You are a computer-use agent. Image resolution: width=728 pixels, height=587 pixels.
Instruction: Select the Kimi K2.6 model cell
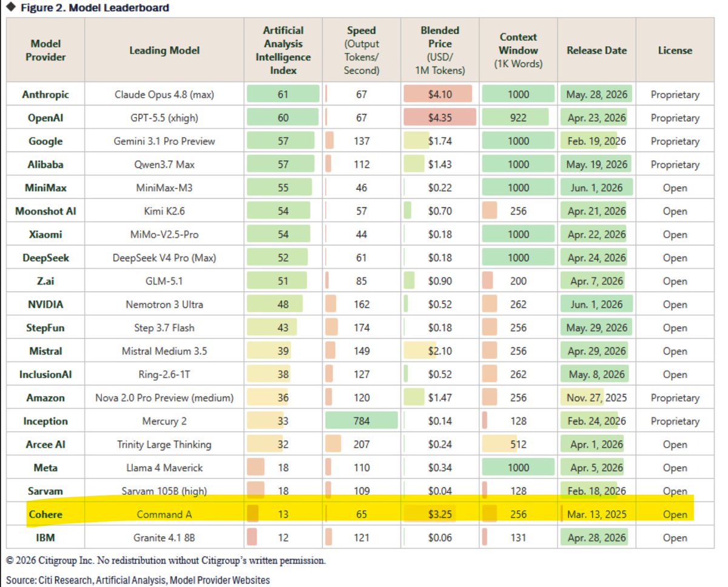point(164,211)
